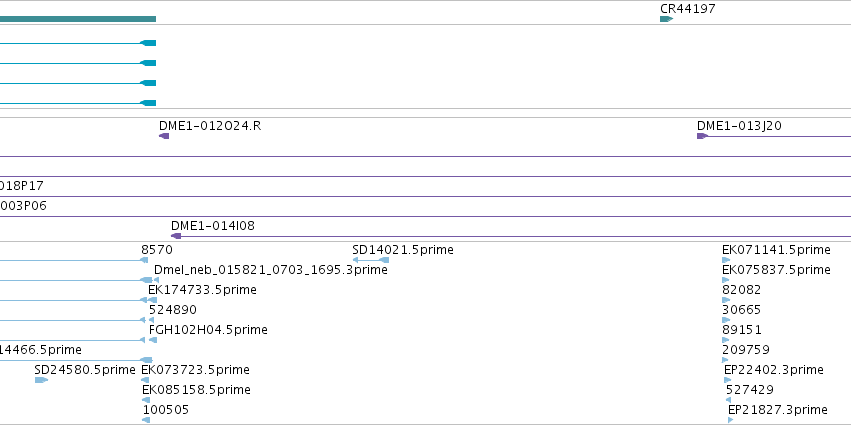Click the thick teal gene bar
This screenshot has width=851, height=425.
pos(78,19)
